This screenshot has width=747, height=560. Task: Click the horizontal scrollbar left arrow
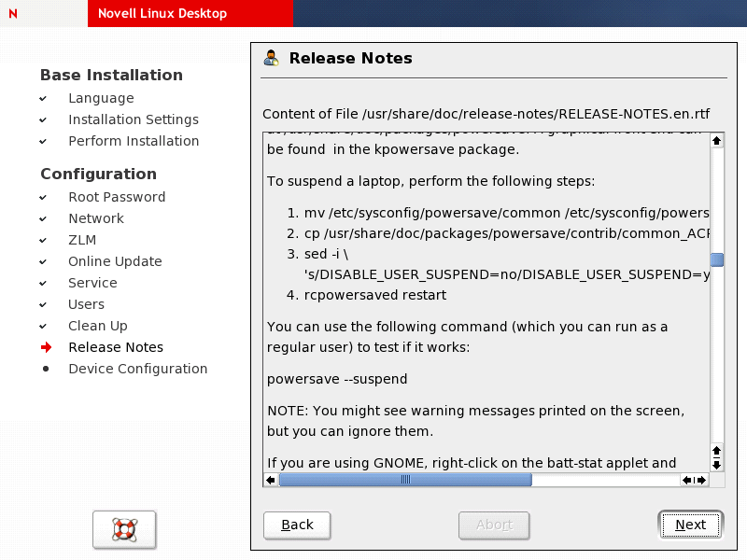coord(271,480)
